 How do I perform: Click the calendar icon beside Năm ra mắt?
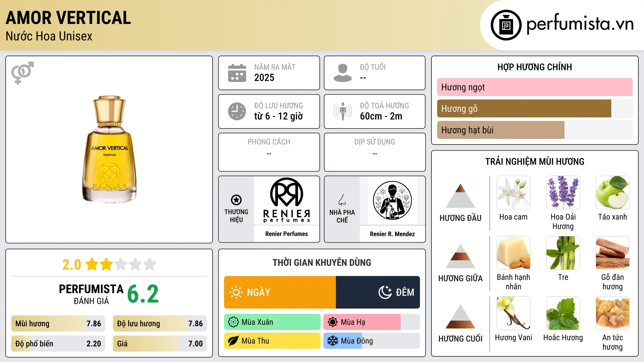pyautogui.click(x=237, y=73)
